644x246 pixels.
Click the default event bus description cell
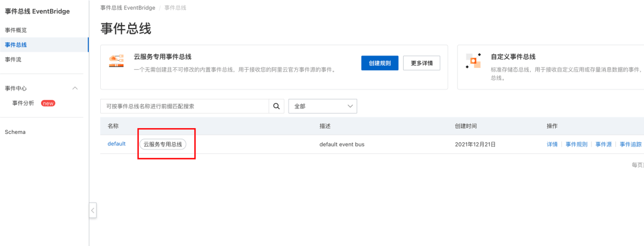pos(342,144)
